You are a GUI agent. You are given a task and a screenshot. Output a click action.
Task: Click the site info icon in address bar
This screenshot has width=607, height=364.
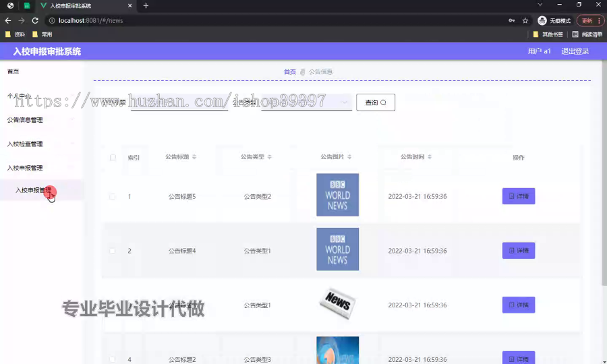(52, 20)
